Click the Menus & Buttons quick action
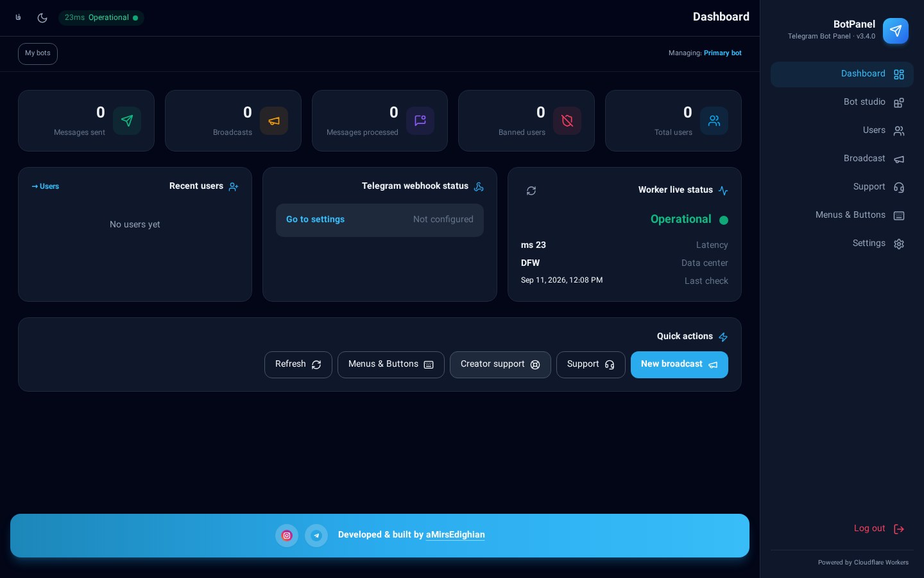The height and width of the screenshot is (578, 924). click(391, 365)
